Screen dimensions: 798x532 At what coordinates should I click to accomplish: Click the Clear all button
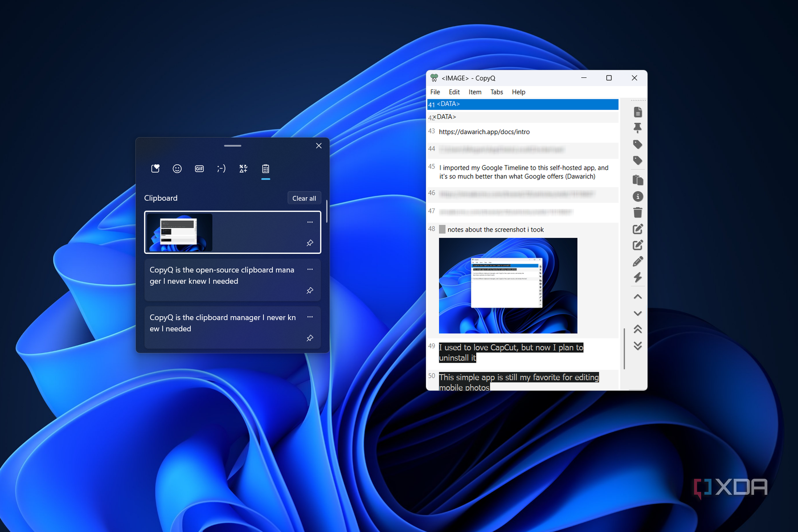(x=304, y=198)
